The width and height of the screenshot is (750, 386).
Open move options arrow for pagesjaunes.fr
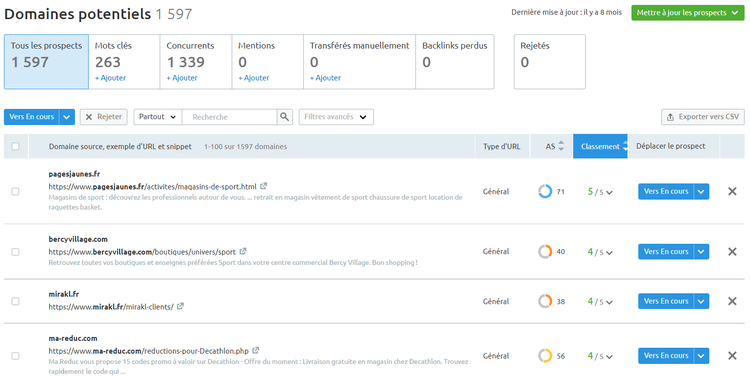click(x=701, y=191)
